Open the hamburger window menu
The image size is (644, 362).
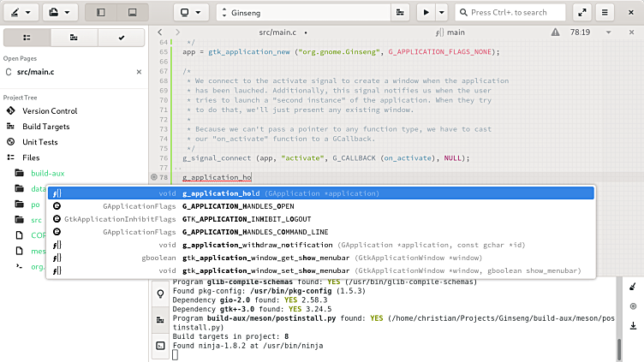[605, 13]
